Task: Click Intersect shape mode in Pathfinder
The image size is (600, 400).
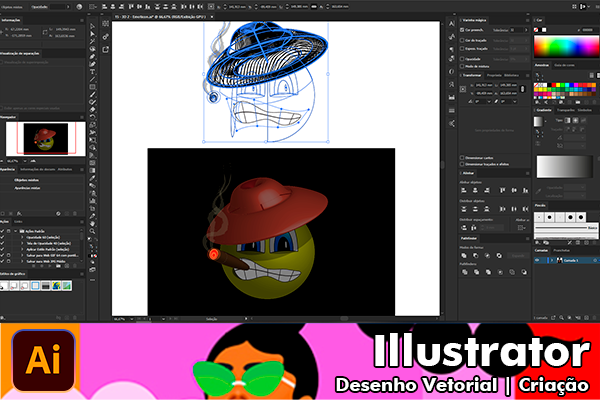Action: (488, 255)
